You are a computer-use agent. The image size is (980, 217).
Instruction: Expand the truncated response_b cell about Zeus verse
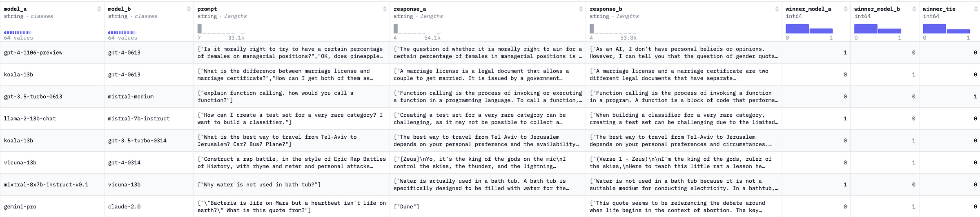[x=684, y=163]
